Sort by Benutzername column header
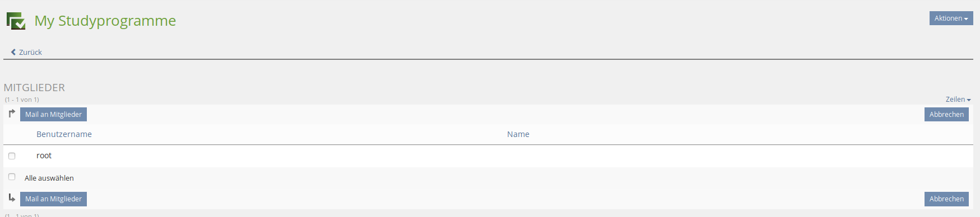The image size is (980, 217). (x=64, y=134)
